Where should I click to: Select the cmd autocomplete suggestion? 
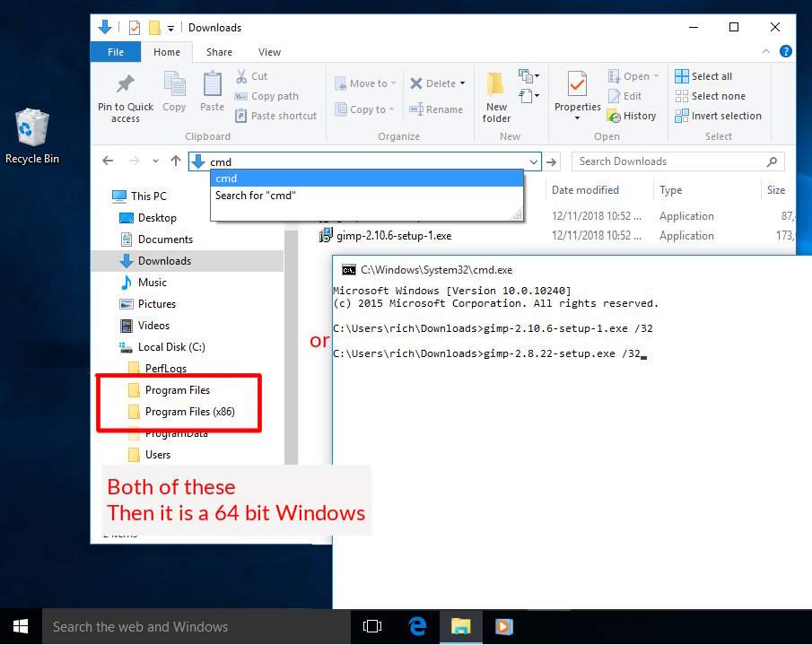367,179
